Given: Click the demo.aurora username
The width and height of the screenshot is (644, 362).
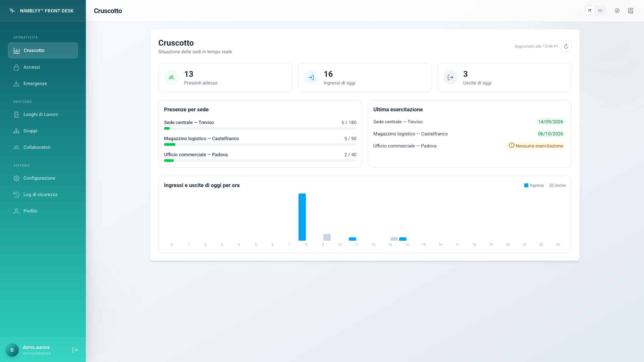Looking at the screenshot, I should (36, 347).
